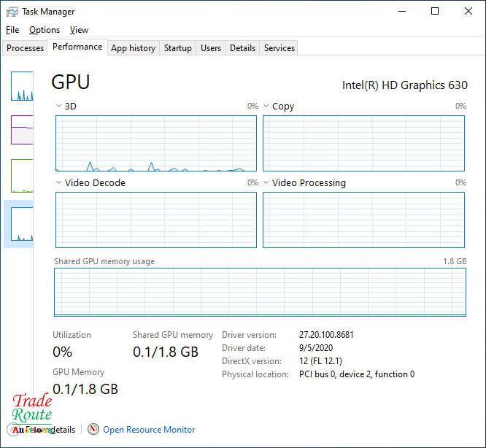Select the green Disk graph thumbnail
The height and width of the screenshot is (448, 486).
(22, 176)
